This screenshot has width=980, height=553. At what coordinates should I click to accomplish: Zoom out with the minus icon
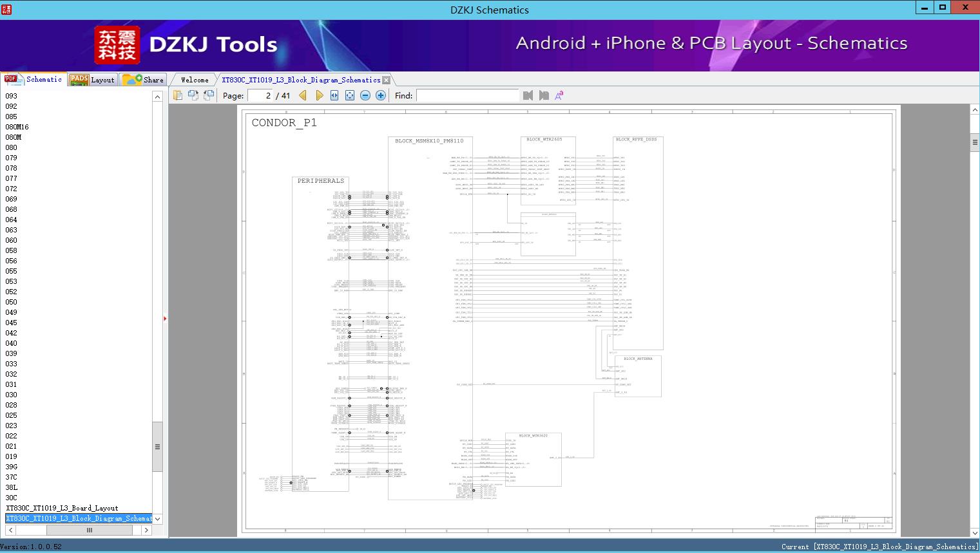point(365,95)
